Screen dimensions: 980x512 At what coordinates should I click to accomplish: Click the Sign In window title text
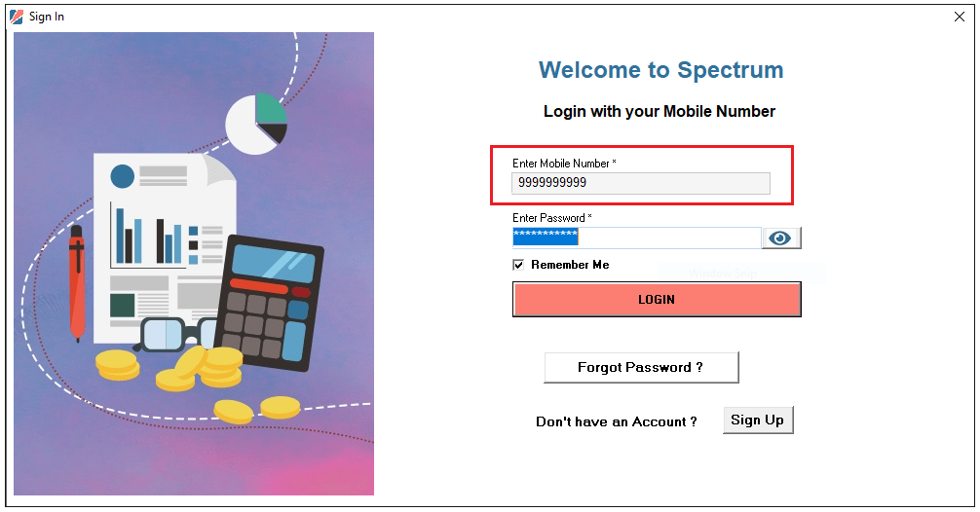click(x=46, y=17)
